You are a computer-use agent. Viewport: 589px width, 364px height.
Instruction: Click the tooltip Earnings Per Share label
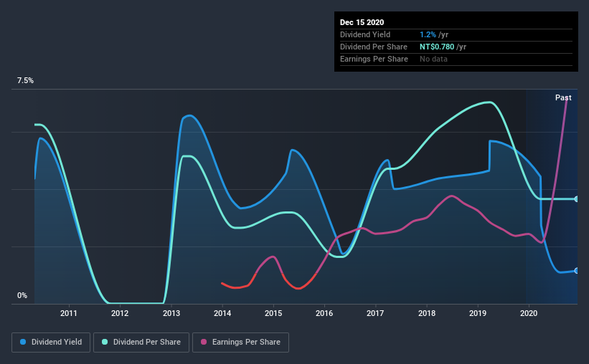(374, 59)
